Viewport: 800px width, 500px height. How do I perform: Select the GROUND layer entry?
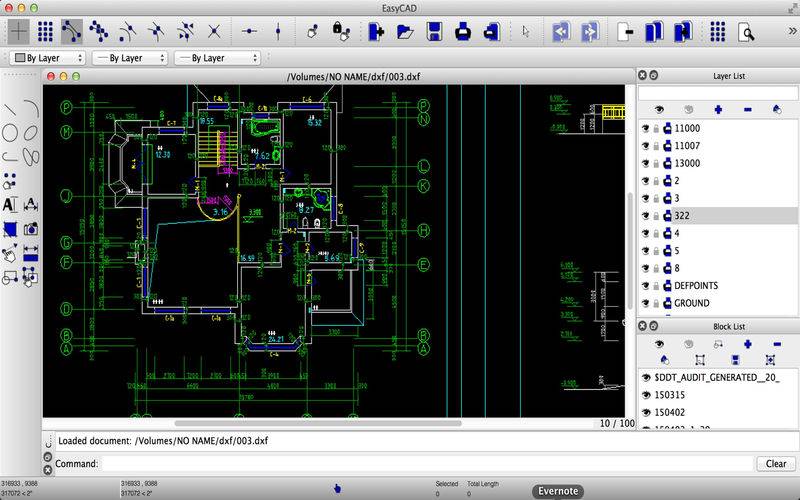click(692, 303)
